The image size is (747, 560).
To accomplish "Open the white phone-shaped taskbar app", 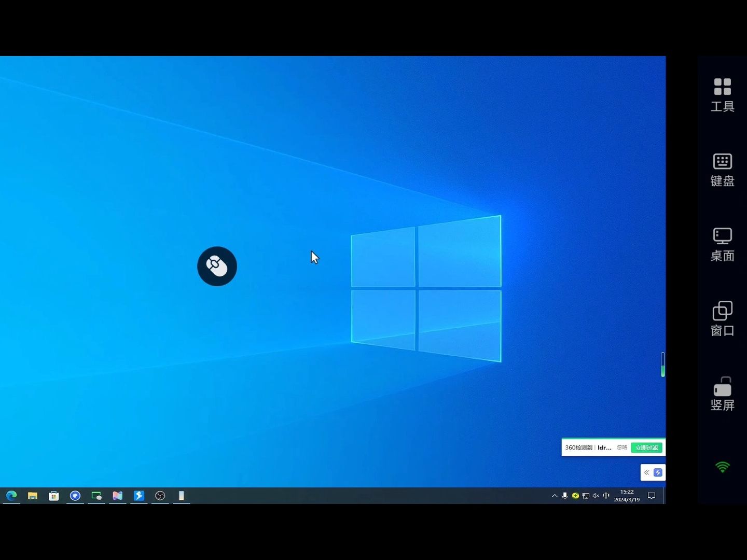I will pos(182,496).
